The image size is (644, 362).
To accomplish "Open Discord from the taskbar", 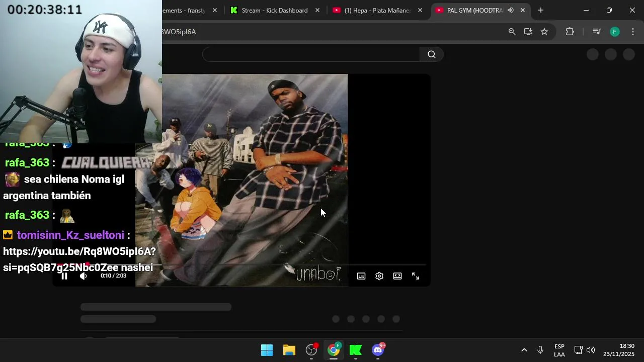I will [378, 350].
